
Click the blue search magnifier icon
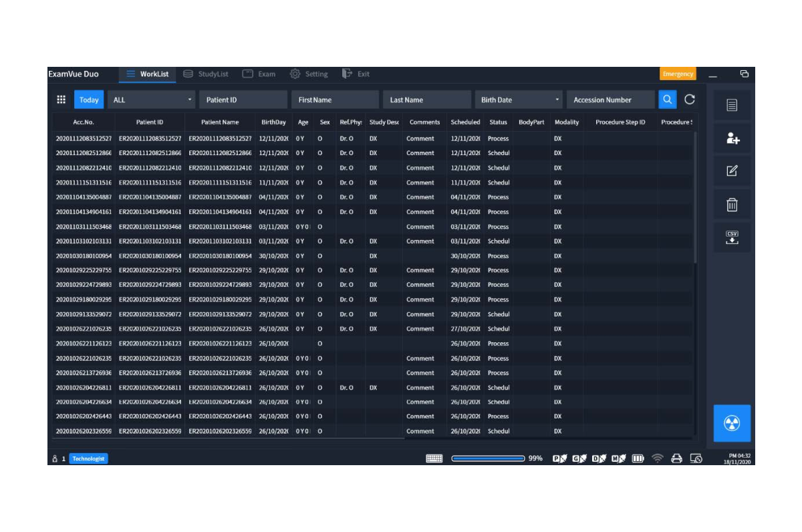[x=667, y=100]
